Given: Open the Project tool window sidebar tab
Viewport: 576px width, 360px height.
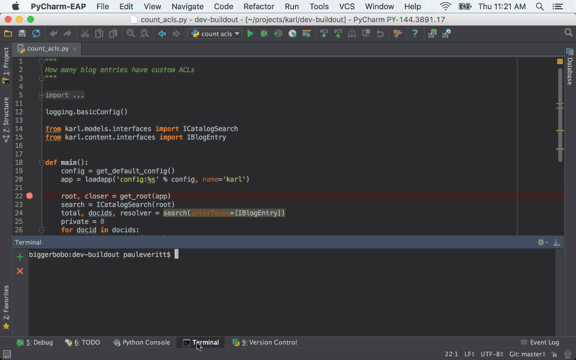Looking at the screenshot, I should (x=6, y=66).
